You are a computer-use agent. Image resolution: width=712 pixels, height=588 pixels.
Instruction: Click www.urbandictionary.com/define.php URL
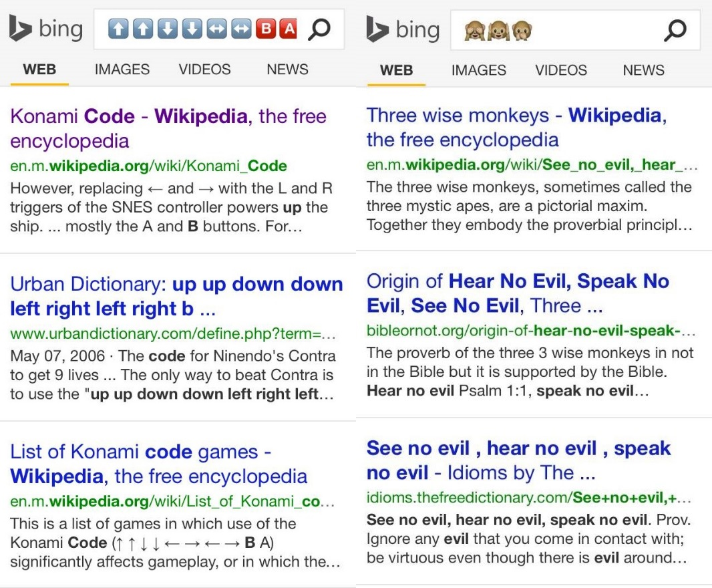173,334
